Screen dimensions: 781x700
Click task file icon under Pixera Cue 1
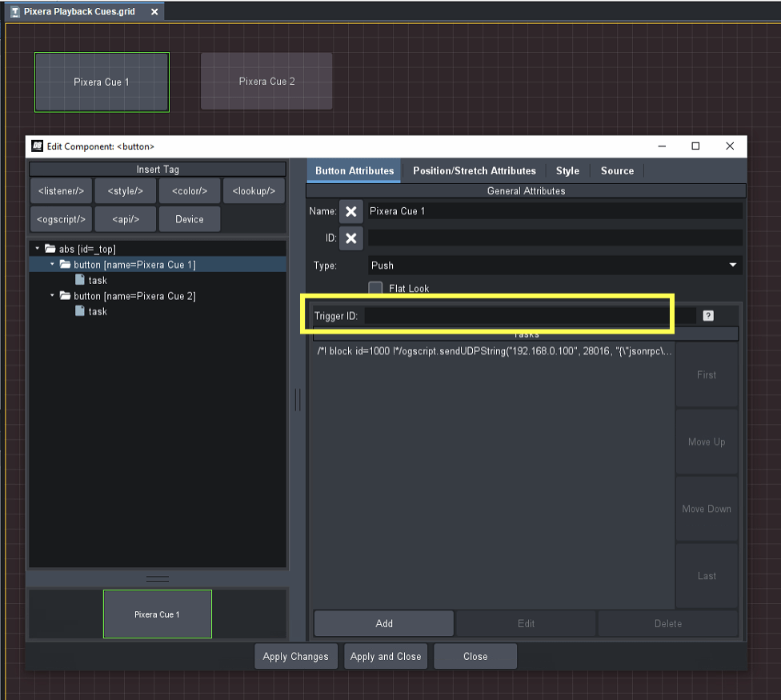pos(80,280)
